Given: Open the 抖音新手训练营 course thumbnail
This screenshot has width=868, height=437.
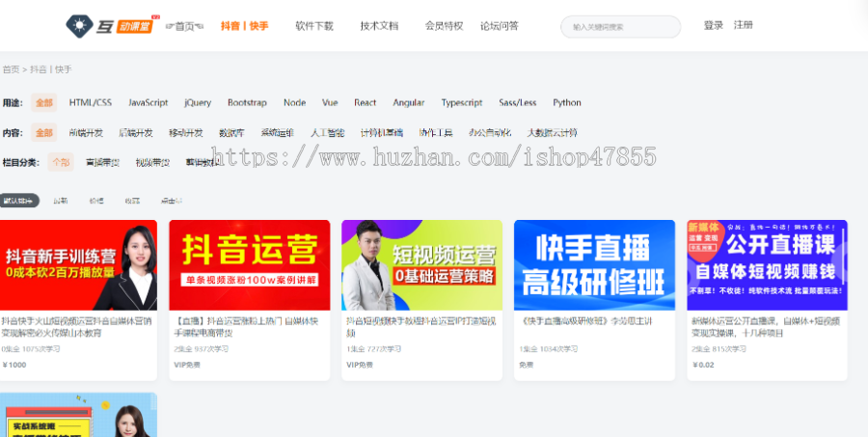Looking at the screenshot, I should point(78,265).
